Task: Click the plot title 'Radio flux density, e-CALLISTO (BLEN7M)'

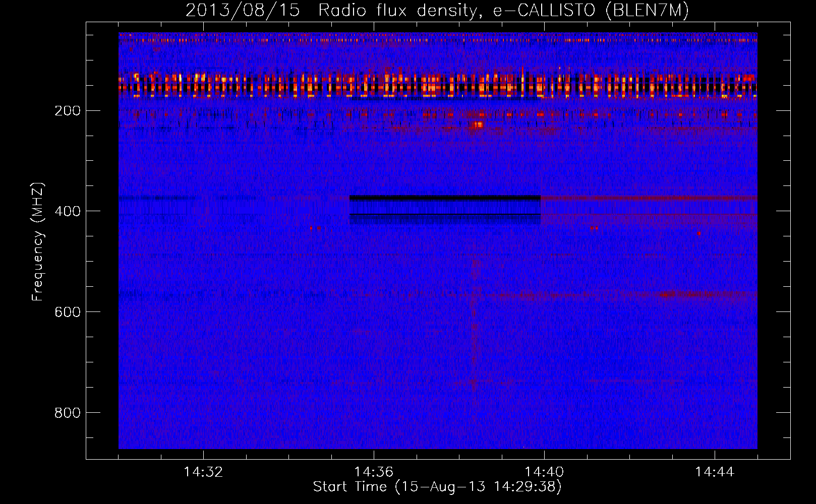Action: click(503, 10)
